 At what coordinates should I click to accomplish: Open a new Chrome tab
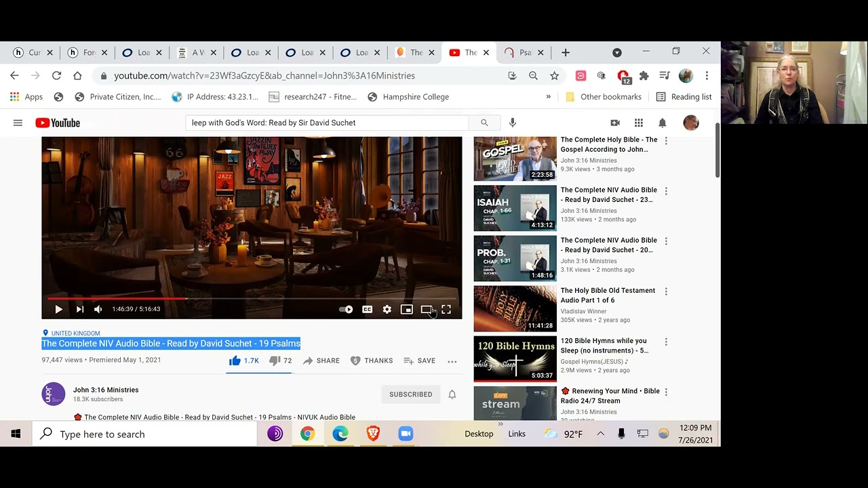[566, 52]
